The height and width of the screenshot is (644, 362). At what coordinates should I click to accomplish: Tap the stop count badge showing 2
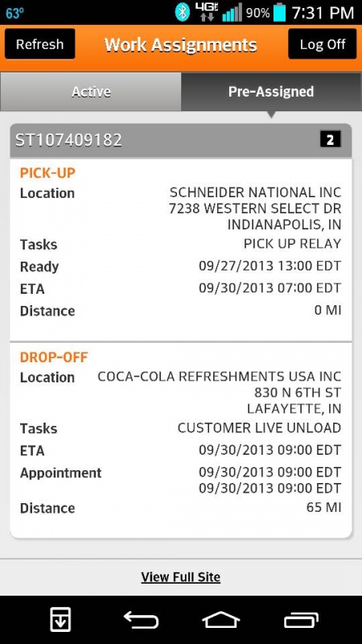pyautogui.click(x=331, y=140)
